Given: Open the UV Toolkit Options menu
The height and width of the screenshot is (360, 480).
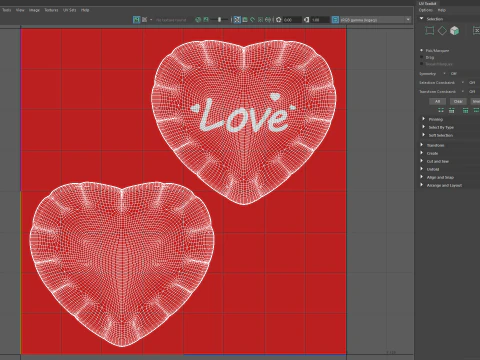Looking at the screenshot, I should click(425, 10).
